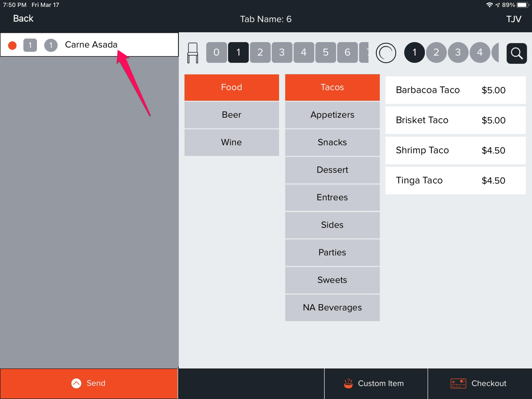Select seat number 2
The image size is (532, 399).
pyautogui.click(x=260, y=52)
